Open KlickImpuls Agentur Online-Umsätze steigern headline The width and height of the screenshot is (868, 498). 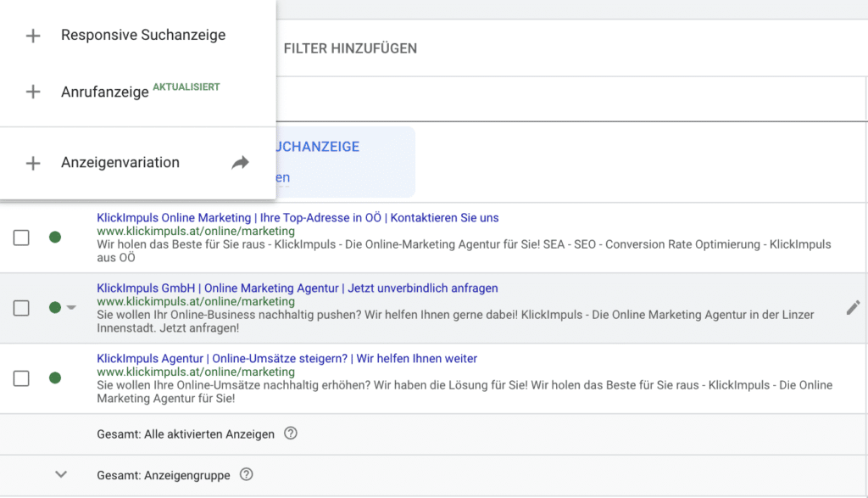pos(287,359)
